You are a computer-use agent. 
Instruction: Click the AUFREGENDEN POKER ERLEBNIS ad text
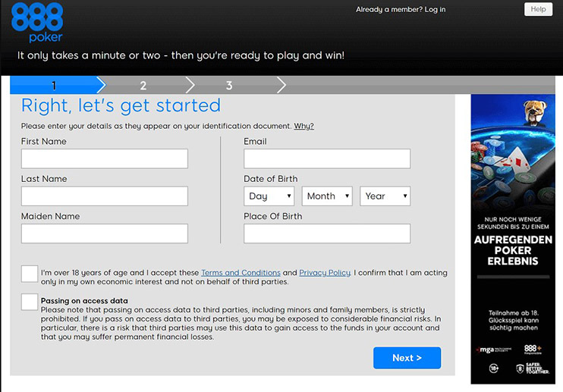coord(513,250)
